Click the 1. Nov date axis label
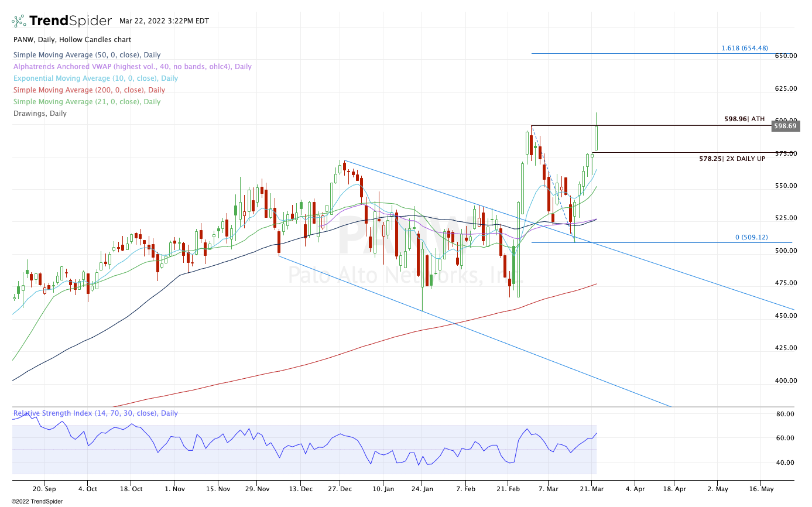The image size is (812, 507). (174, 488)
